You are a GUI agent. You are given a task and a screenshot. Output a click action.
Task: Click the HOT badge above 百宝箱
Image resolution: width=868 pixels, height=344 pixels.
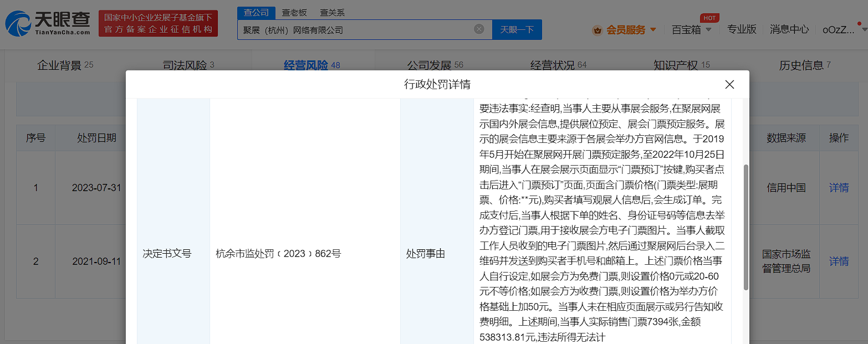point(710,18)
